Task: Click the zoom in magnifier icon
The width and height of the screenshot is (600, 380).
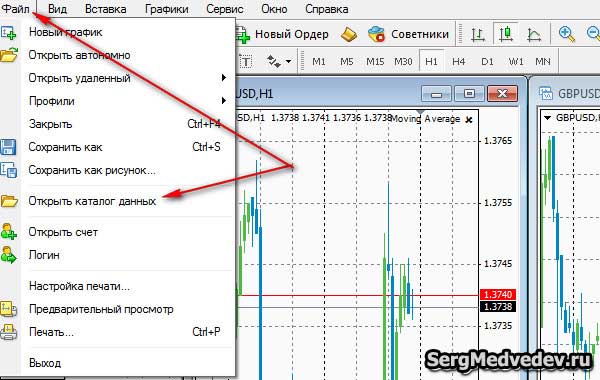Action: pos(567,34)
